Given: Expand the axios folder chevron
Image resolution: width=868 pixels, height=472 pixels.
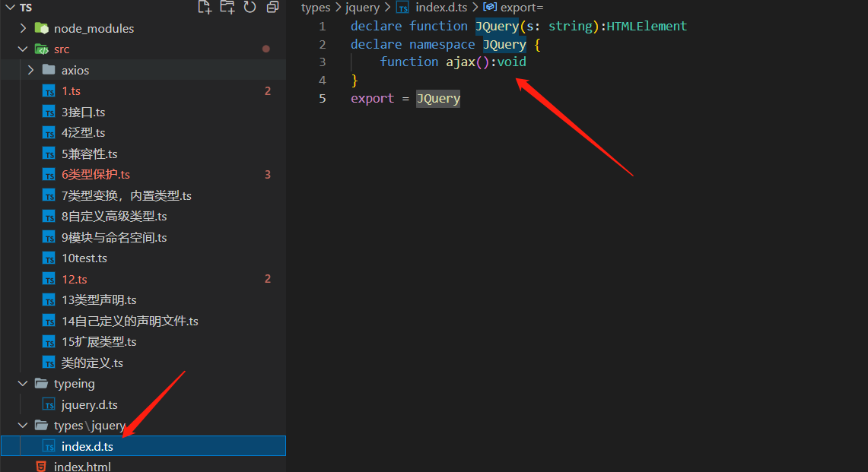Looking at the screenshot, I should pos(31,70).
